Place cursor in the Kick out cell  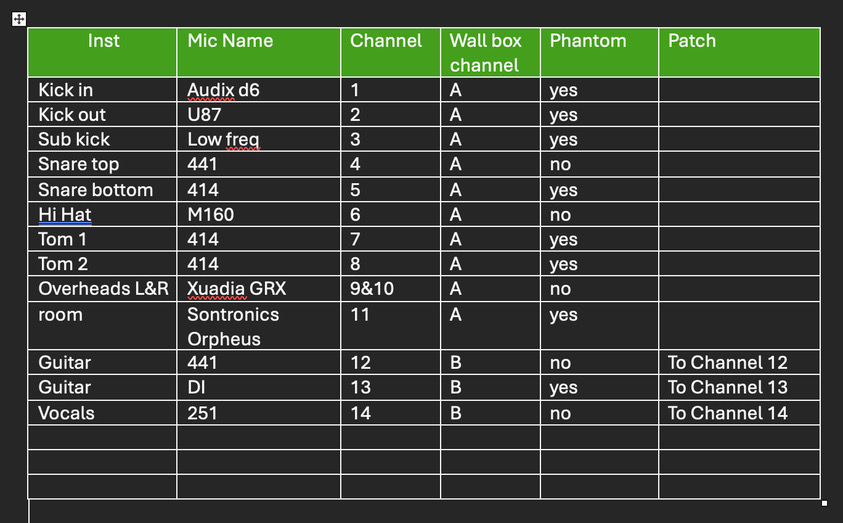tap(72, 115)
